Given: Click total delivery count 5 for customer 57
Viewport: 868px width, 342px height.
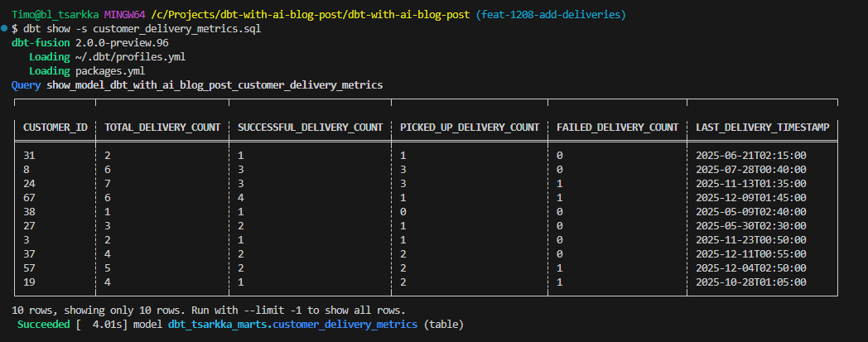Looking at the screenshot, I should coord(108,267).
